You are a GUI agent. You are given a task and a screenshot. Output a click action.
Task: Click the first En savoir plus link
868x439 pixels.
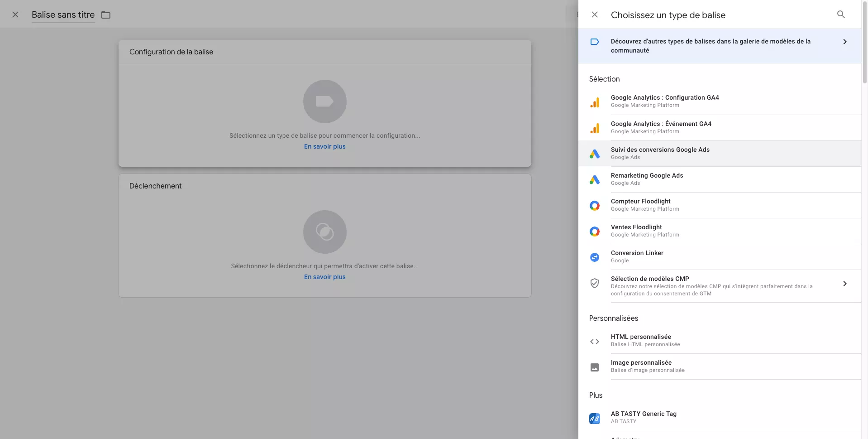click(325, 146)
